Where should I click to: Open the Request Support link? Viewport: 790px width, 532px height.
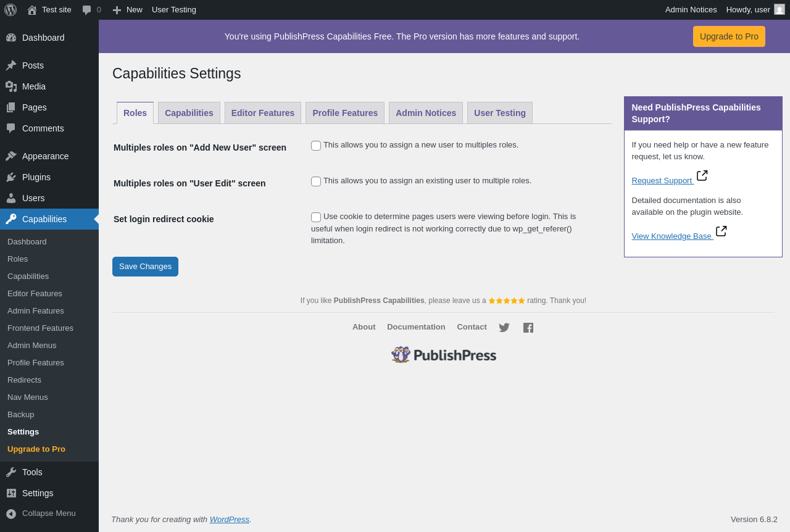coord(662,181)
